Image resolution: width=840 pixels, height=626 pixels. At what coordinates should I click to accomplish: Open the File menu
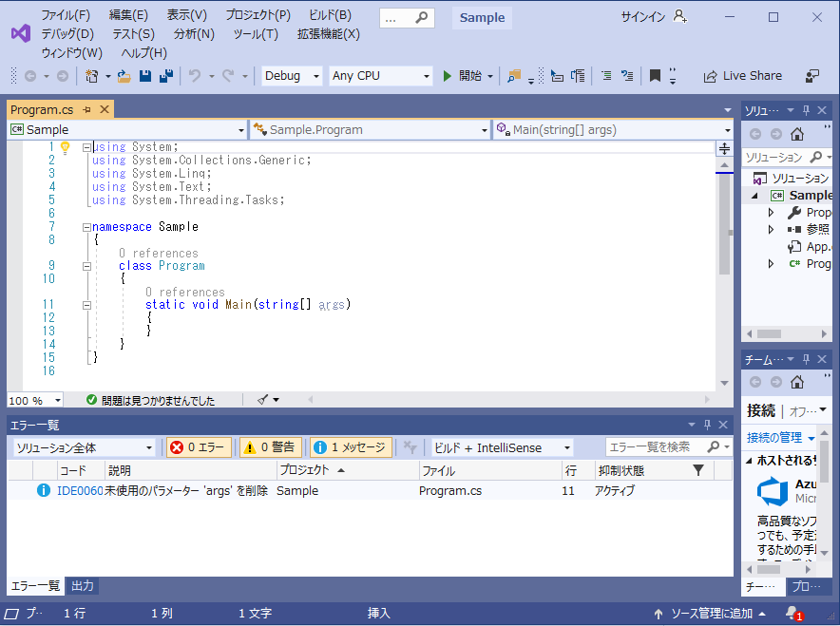tap(66, 15)
